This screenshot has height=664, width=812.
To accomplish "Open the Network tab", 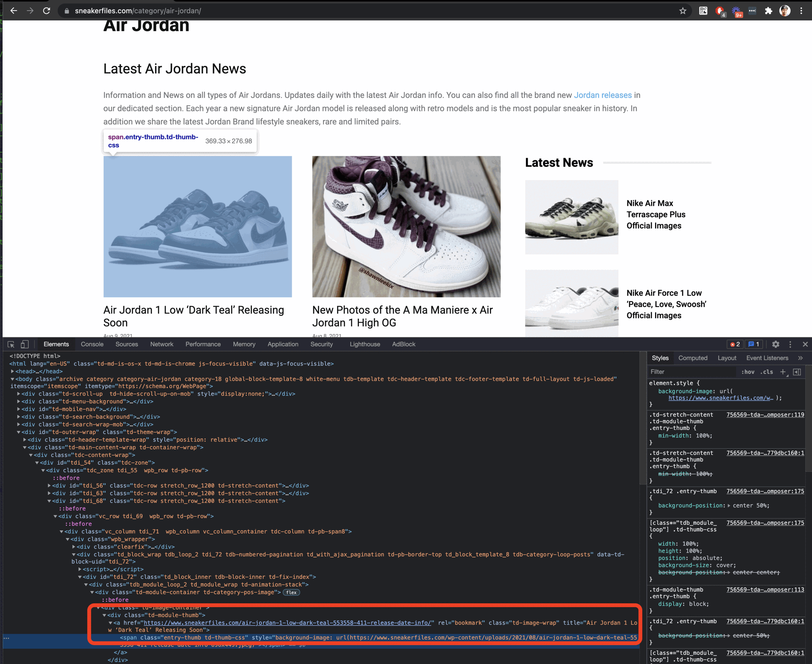I will point(162,344).
